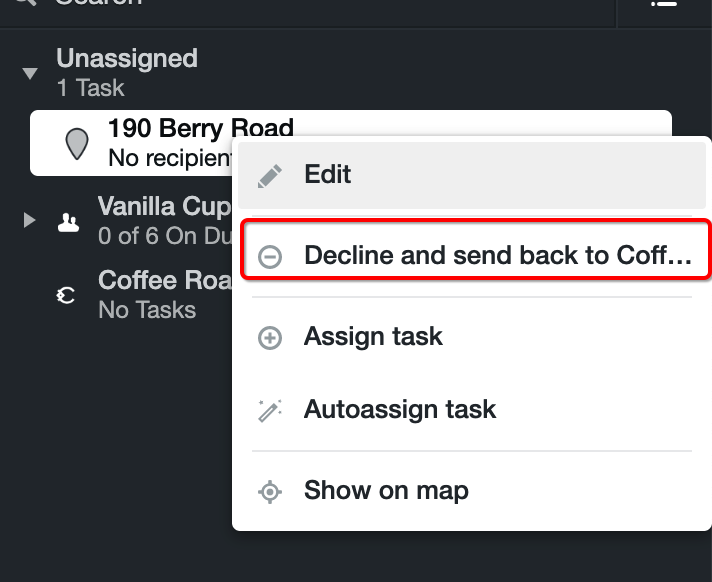Click the map pin icon for 190 Berry Road

(77, 143)
